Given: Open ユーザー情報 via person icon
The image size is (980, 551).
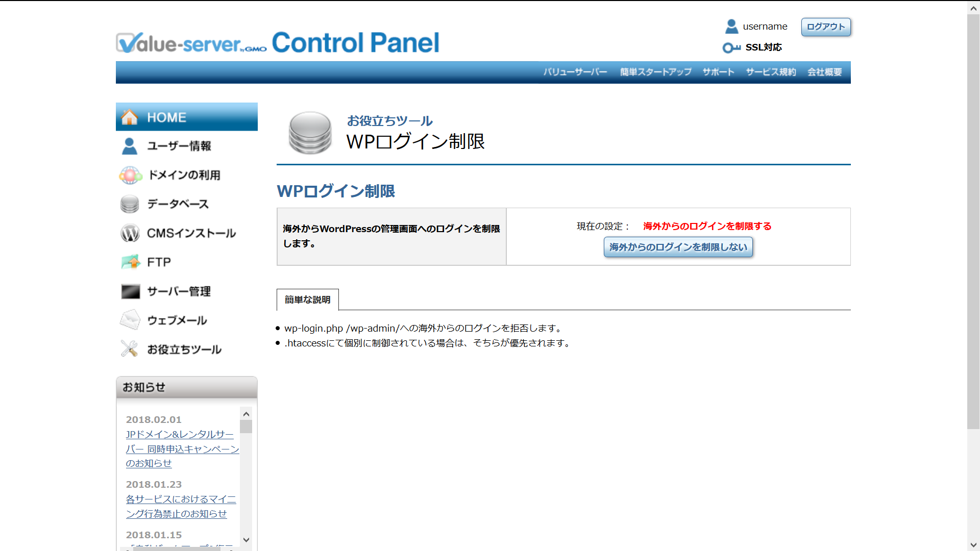Looking at the screenshot, I should tap(130, 146).
